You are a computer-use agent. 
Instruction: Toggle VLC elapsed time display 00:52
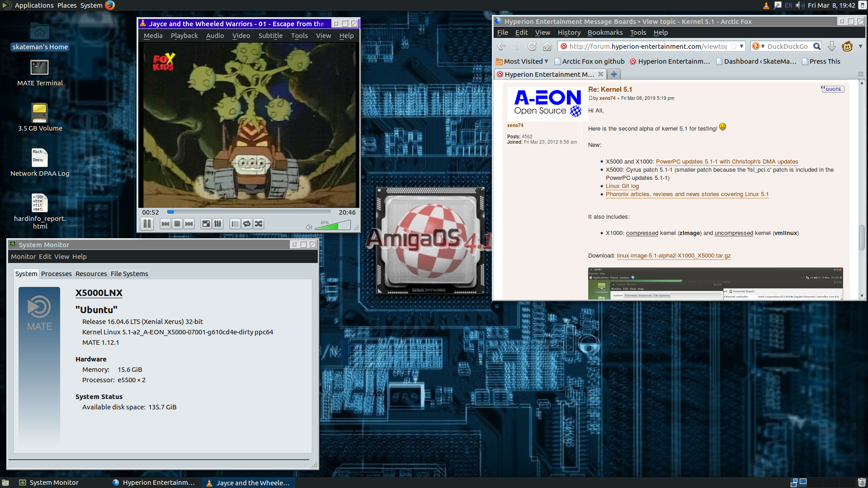[151, 212]
